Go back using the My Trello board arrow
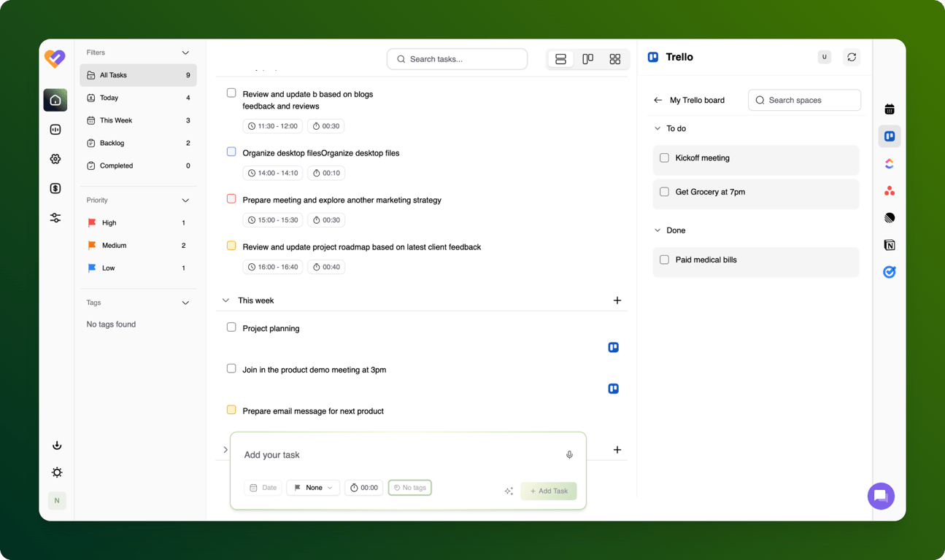The height and width of the screenshot is (560, 945). coord(658,101)
